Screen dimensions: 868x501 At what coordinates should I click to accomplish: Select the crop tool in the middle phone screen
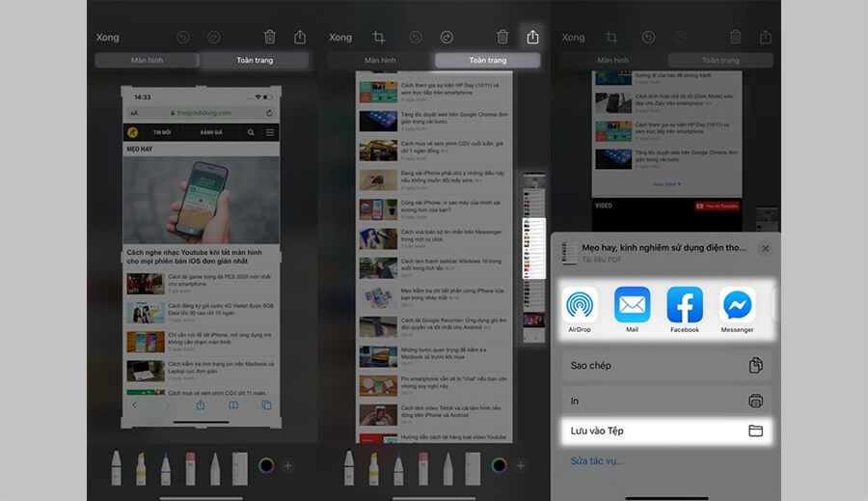click(379, 37)
